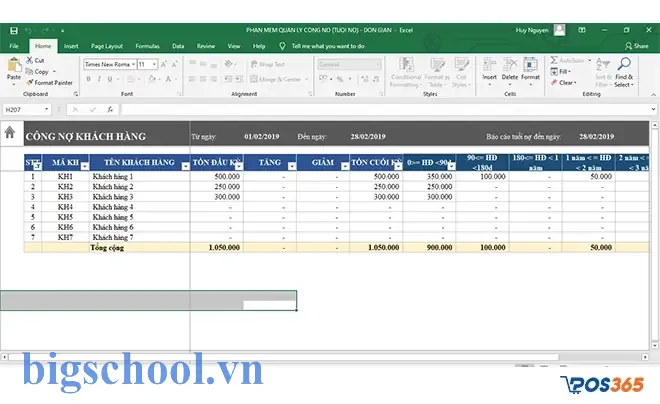
Task: Toggle Wrap Text
Action: 267,64
